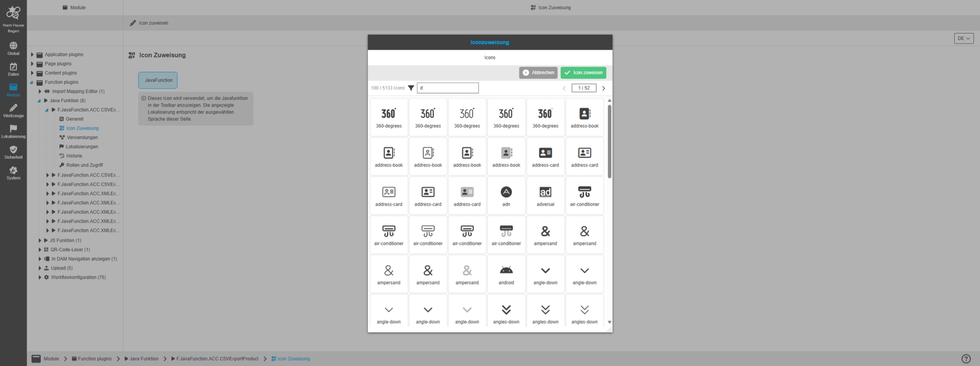Viewport: 980px width, 366px height.
Task: Go to Java Funktion in the breadcrumb bar
Action: 141,359
